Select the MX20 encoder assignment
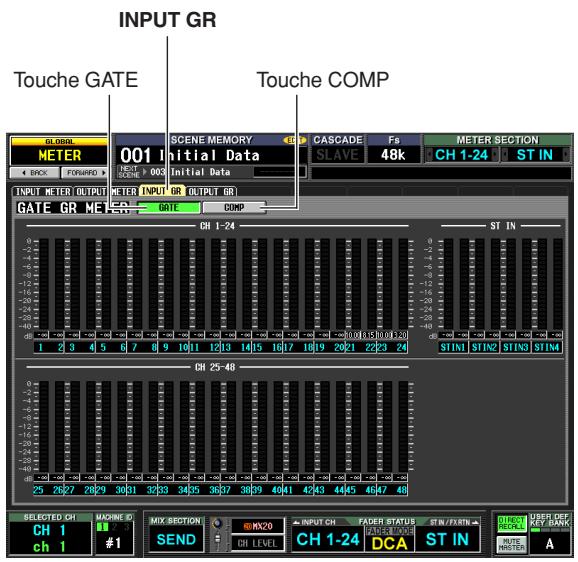The height and width of the screenshot is (562, 578). (x=258, y=526)
